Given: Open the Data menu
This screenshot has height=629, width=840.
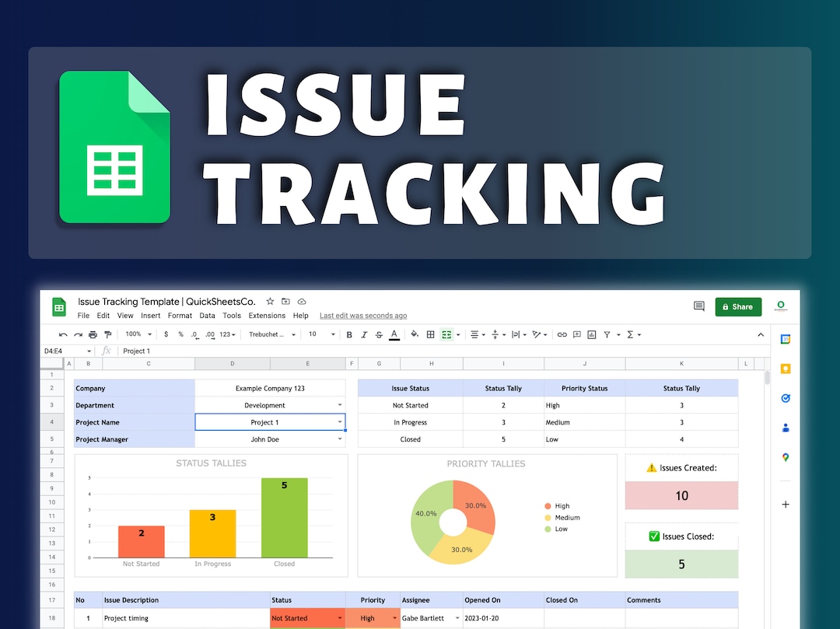Looking at the screenshot, I should 207,316.
